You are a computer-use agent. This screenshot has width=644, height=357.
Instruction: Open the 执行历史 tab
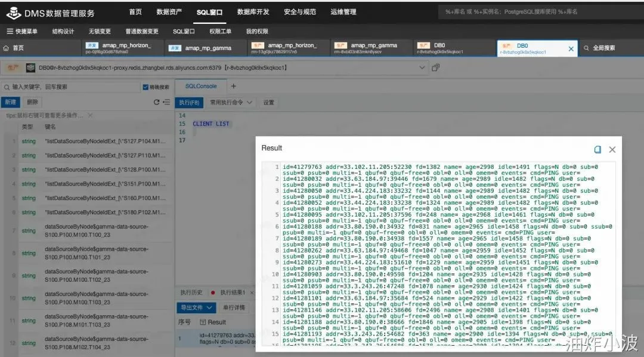tap(191, 293)
